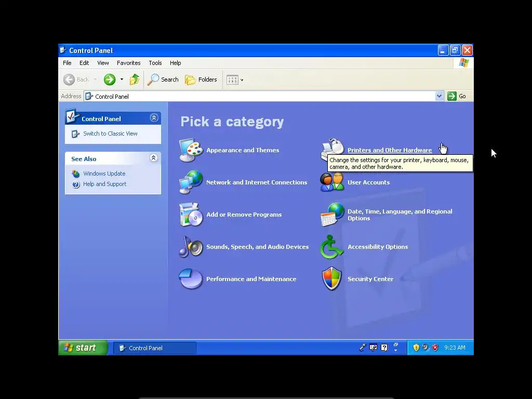Click the Windows Update icon in See Also

[76, 174]
